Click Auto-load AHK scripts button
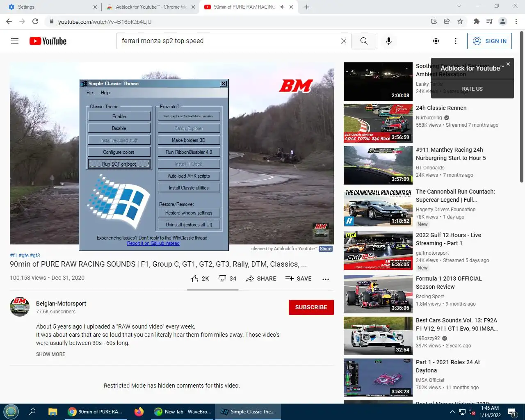This screenshot has width=525, height=420. (x=189, y=176)
